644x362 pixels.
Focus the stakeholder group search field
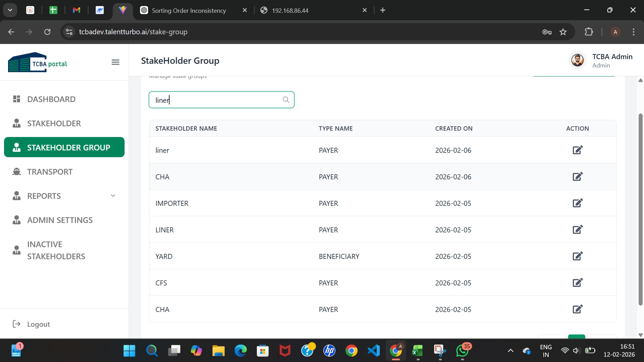point(222,100)
